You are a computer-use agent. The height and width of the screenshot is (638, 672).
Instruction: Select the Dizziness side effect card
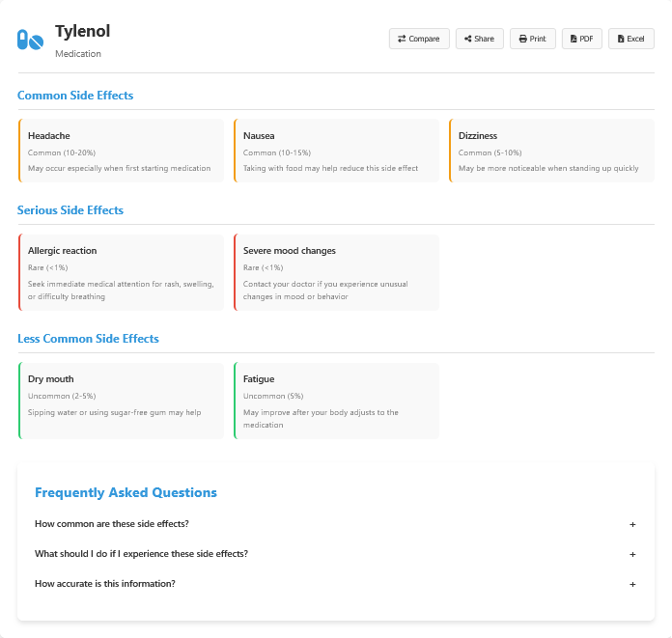pyautogui.click(x=551, y=151)
